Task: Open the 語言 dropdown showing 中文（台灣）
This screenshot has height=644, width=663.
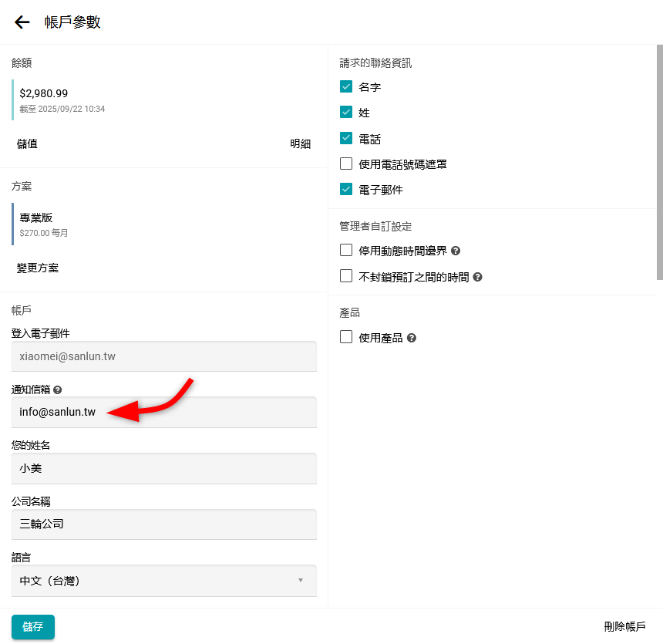Action: 163,581
